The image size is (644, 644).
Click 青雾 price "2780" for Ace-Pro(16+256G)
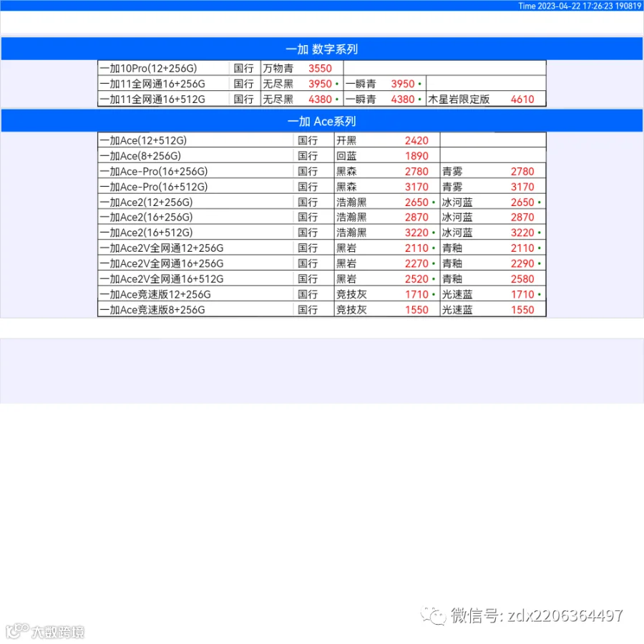pos(522,171)
